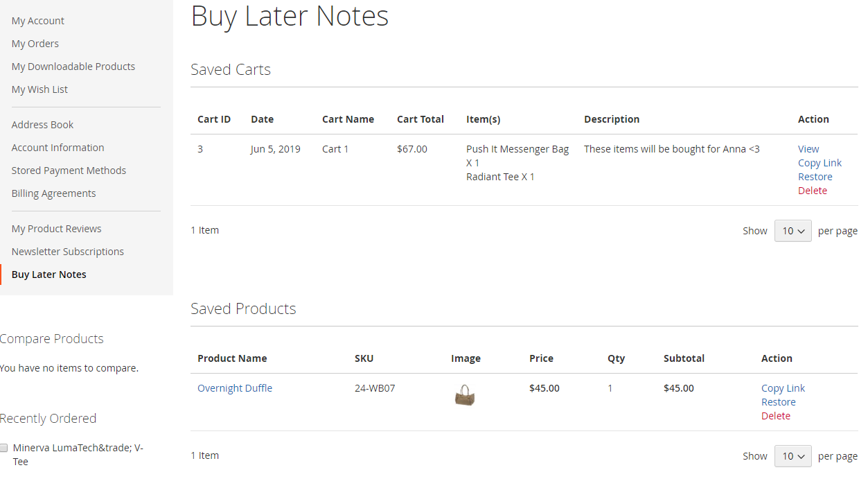The width and height of the screenshot is (868, 479).
Task: Open the Address Book section
Action: [x=43, y=125]
